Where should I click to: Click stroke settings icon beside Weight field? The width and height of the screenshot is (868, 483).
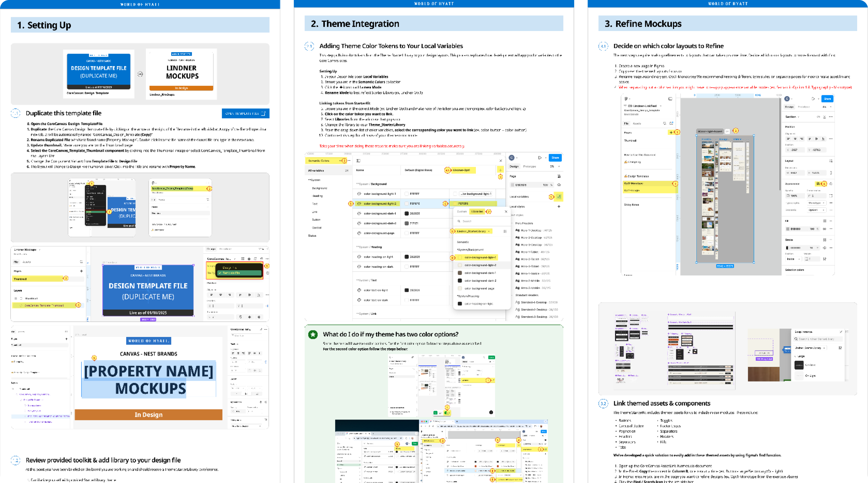[x=825, y=259]
